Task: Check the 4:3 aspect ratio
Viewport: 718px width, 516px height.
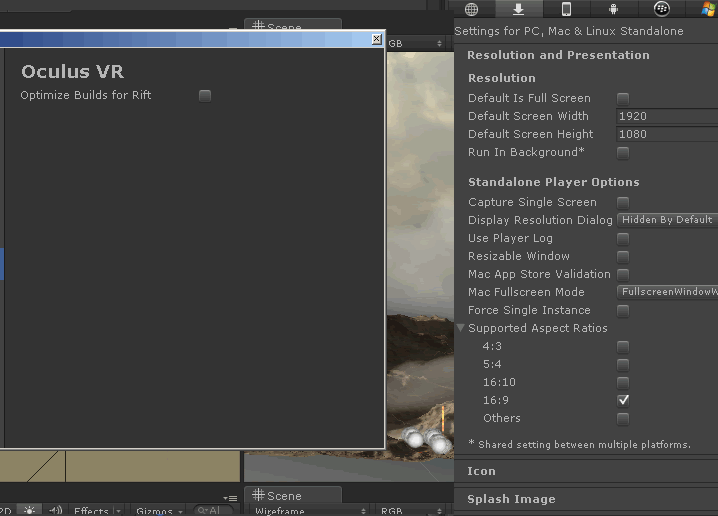Action: point(623,347)
